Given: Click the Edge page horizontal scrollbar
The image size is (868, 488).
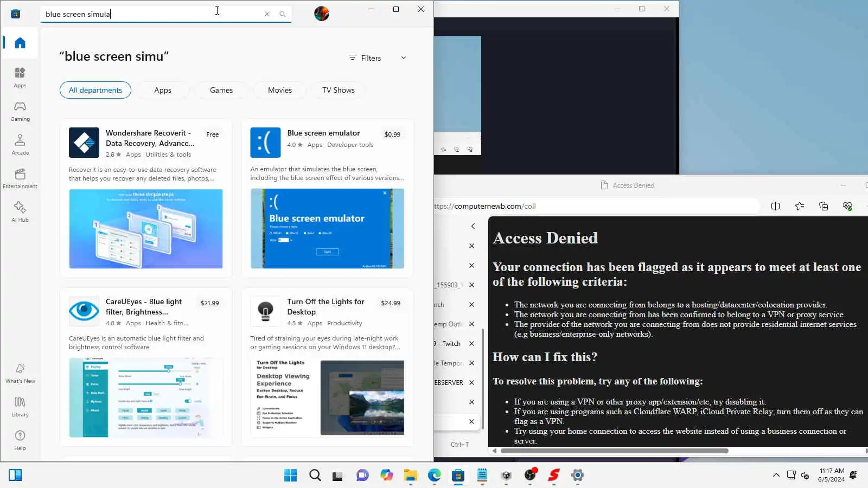Looking at the screenshot, I should (x=614, y=451).
